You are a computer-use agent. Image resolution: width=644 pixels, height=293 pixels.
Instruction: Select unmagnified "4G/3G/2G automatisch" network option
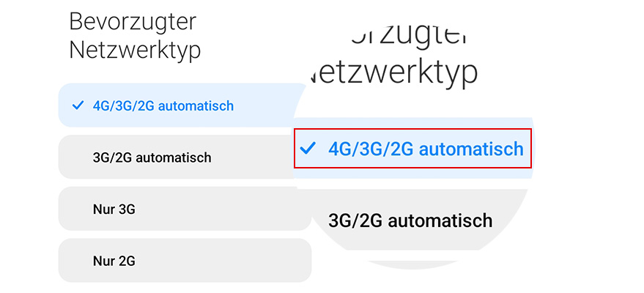(x=163, y=106)
